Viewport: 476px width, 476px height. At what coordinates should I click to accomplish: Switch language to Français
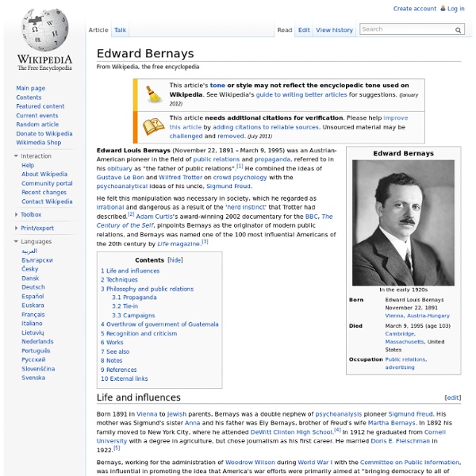pos(33,314)
